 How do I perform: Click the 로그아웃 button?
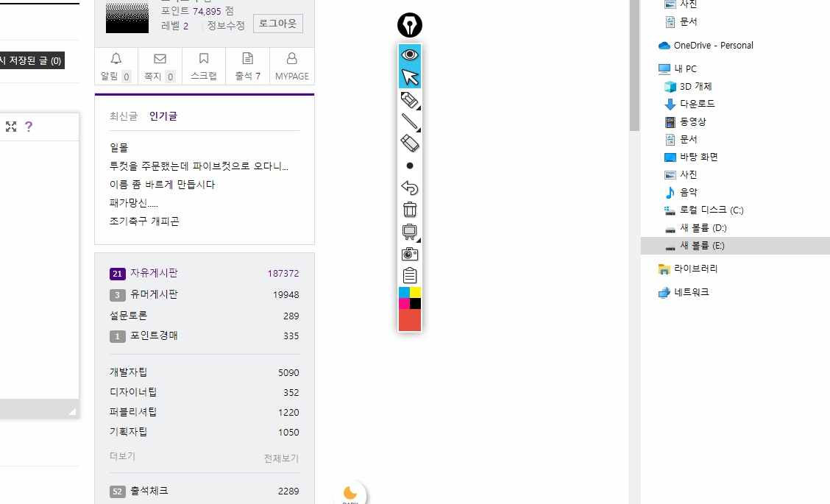278,24
